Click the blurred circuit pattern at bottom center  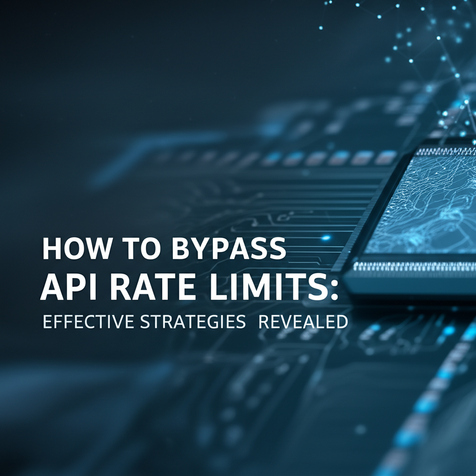[x=242, y=395]
